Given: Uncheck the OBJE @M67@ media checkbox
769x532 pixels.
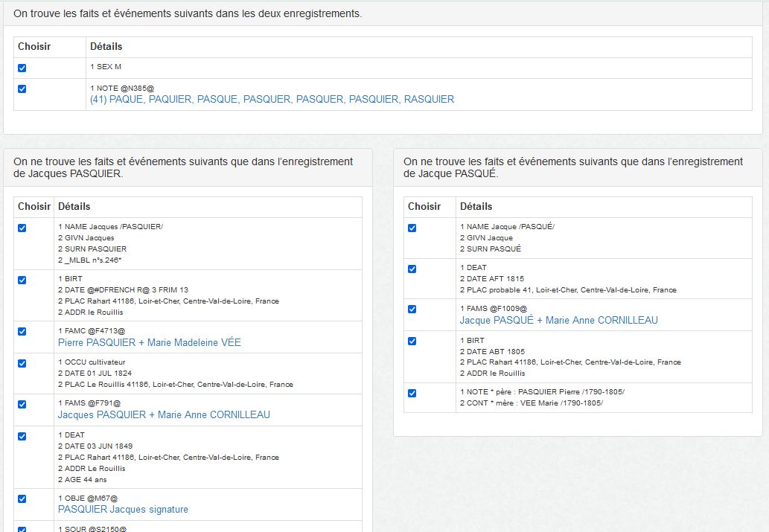Looking at the screenshot, I should click(x=22, y=499).
